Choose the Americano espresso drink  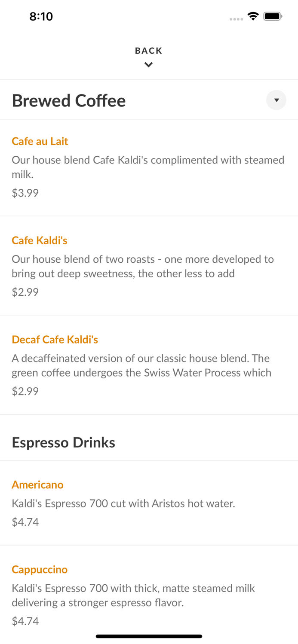[x=37, y=484]
